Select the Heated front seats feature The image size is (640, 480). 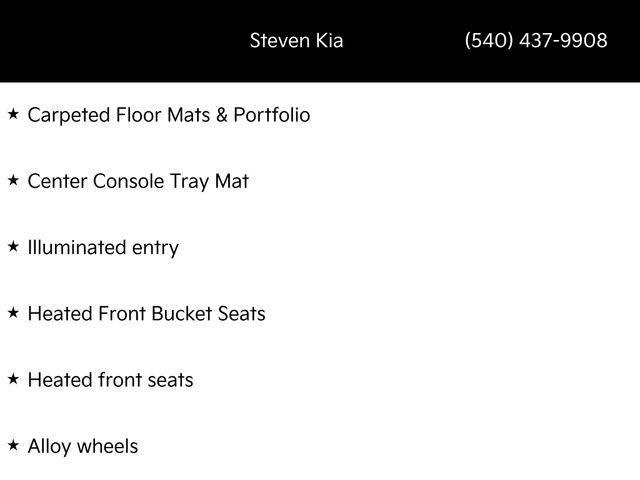pyautogui.click(x=111, y=380)
